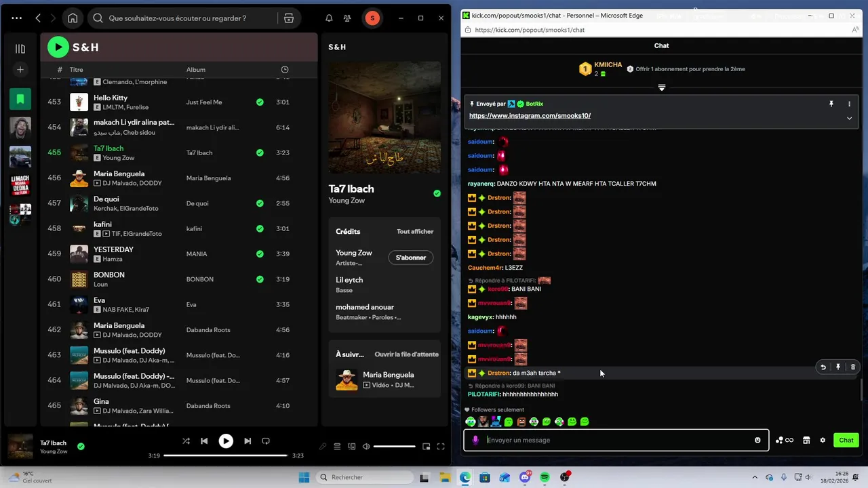Viewport: 868px width, 488px height.
Task: Click Edge address bar URL
Action: (530, 30)
